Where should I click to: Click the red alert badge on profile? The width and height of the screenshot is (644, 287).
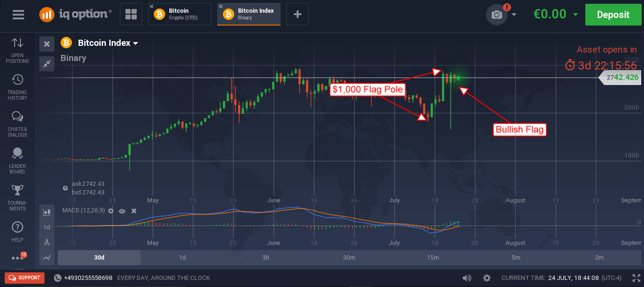pos(507,7)
